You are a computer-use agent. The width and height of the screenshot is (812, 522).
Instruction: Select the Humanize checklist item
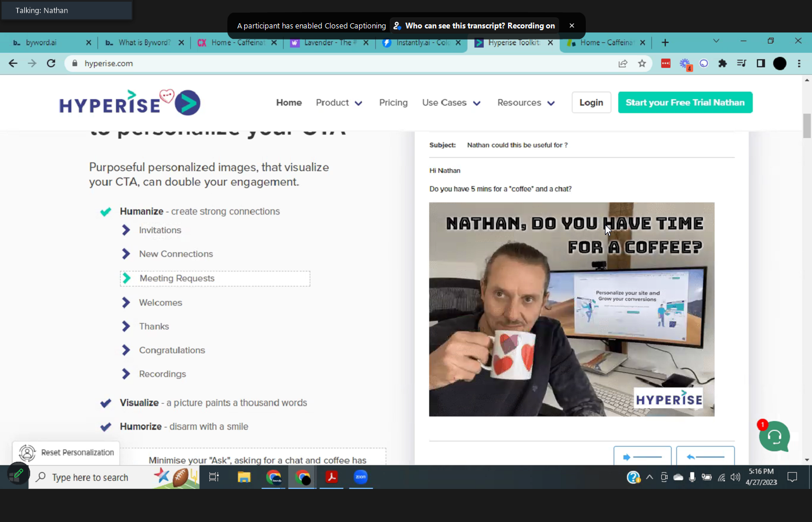coord(142,212)
